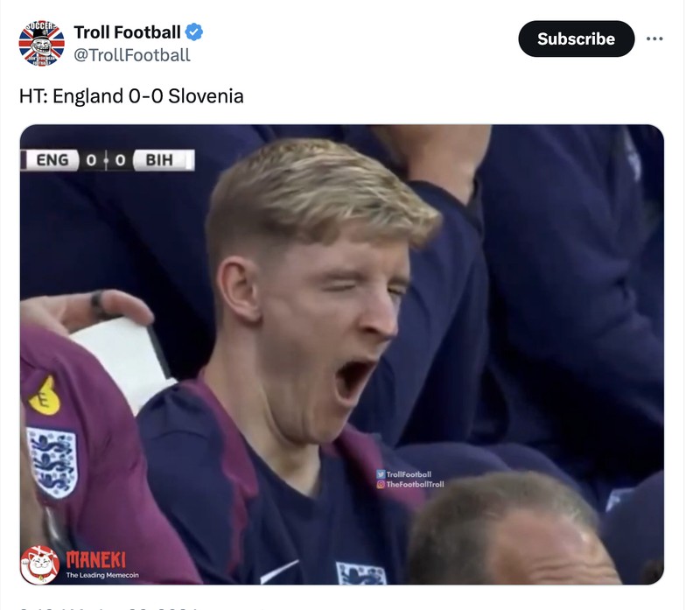Click the BIH team label on scoreboard

(157, 159)
